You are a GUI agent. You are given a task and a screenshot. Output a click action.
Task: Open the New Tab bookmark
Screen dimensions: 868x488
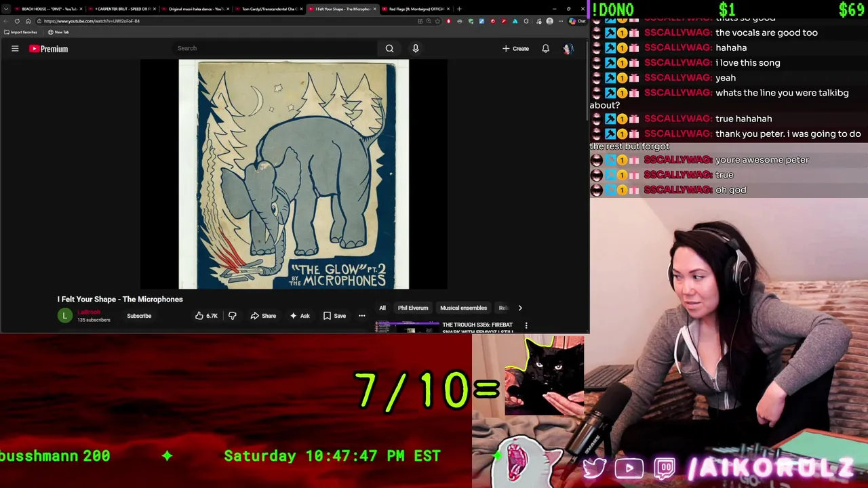(58, 32)
